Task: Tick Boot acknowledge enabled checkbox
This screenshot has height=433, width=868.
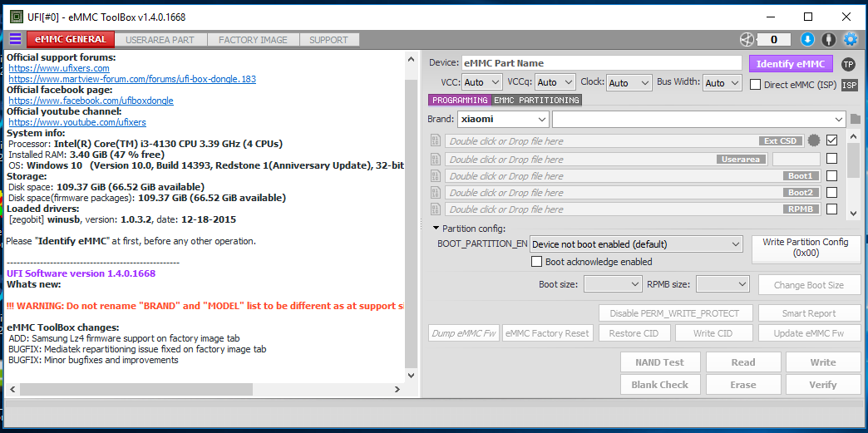Action: pyautogui.click(x=537, y=262)
